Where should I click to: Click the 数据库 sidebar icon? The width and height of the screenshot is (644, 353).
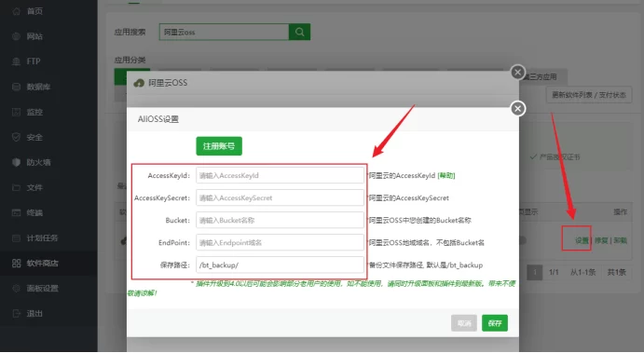tap(16, 87)
